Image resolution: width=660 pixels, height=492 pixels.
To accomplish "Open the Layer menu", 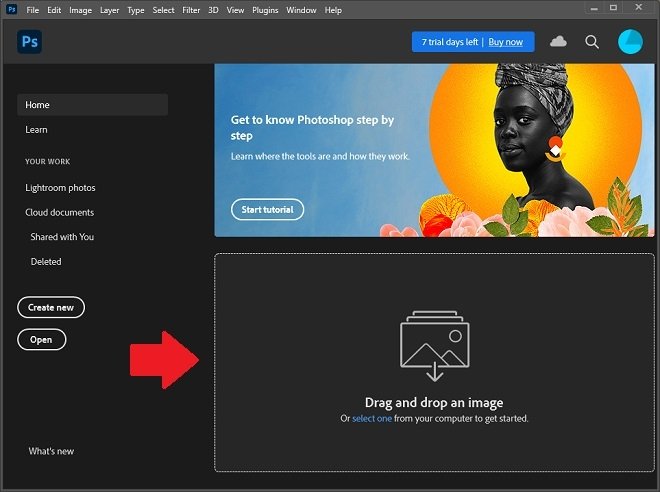I will (x=109, y=10).
